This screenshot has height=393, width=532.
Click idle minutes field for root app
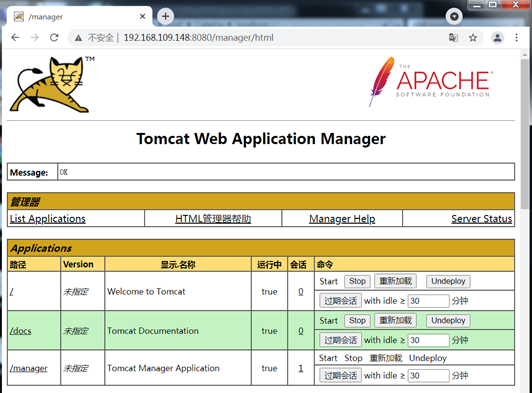429,301
